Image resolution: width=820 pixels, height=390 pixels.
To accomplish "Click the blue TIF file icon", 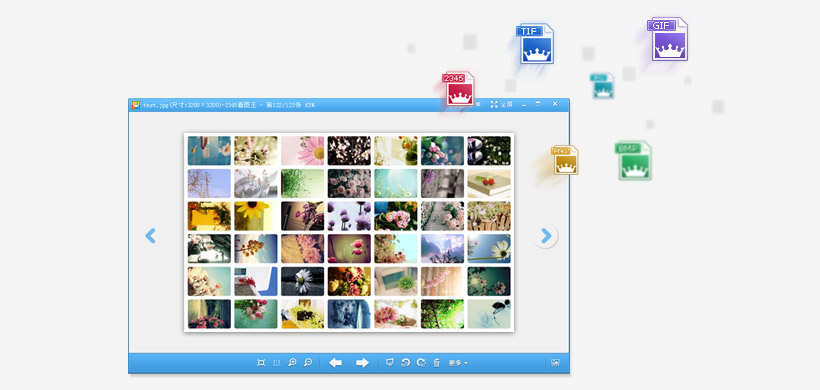I will tap(536, 44).
